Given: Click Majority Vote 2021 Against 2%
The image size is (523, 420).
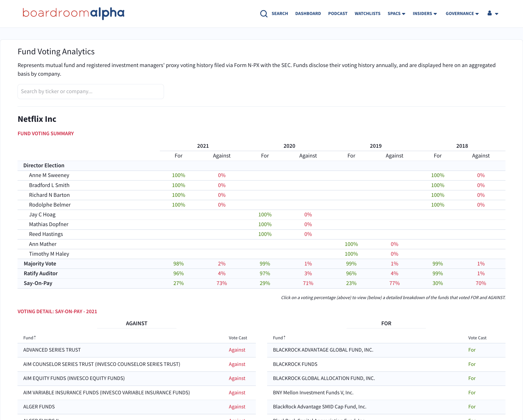Looking at the screenshot, I should [222, 264].
